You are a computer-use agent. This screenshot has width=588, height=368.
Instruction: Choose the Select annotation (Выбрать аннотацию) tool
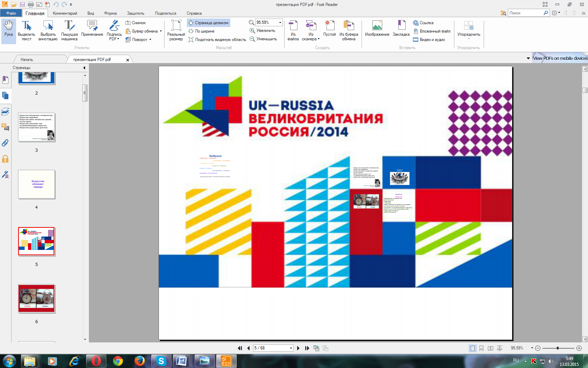(48, 31)
